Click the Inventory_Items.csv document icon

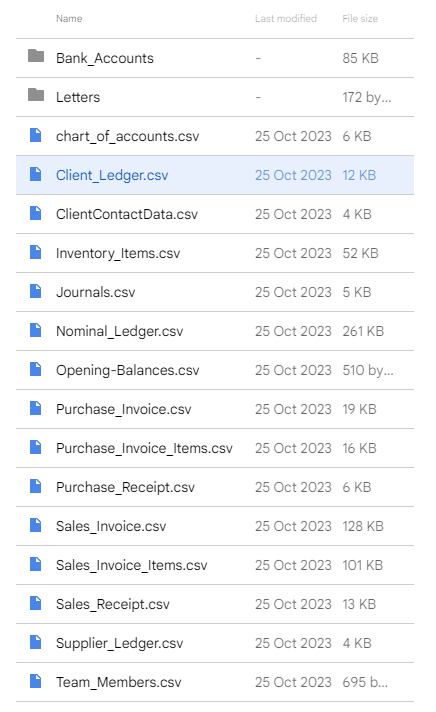[35, 252]
